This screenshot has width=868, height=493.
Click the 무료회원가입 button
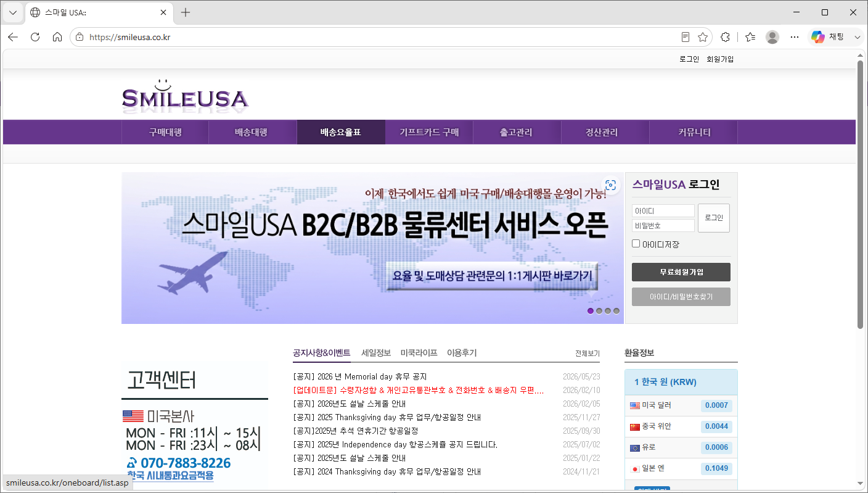click(681, 272)
